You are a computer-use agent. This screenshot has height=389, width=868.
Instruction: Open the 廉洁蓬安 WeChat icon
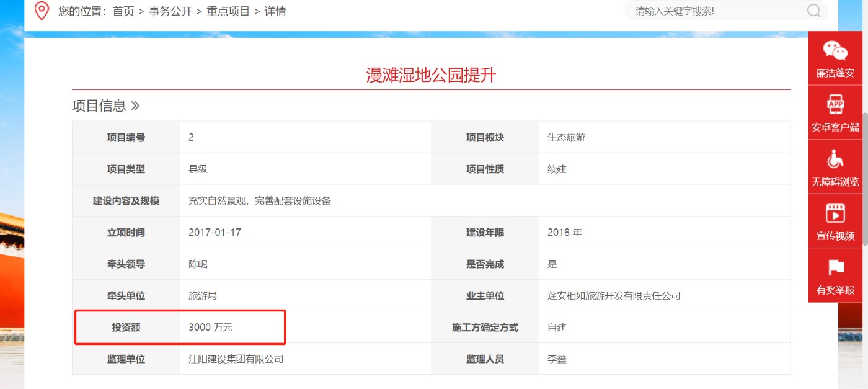(x=835, y=51)
